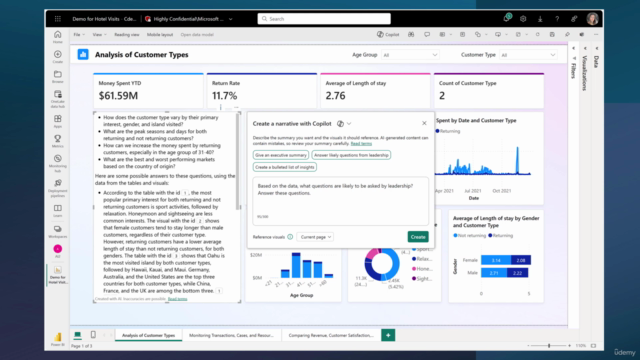This screenshot has height=360, width=640.
Task: Open the app launcher waffle icon
Action: pos(58,19)
